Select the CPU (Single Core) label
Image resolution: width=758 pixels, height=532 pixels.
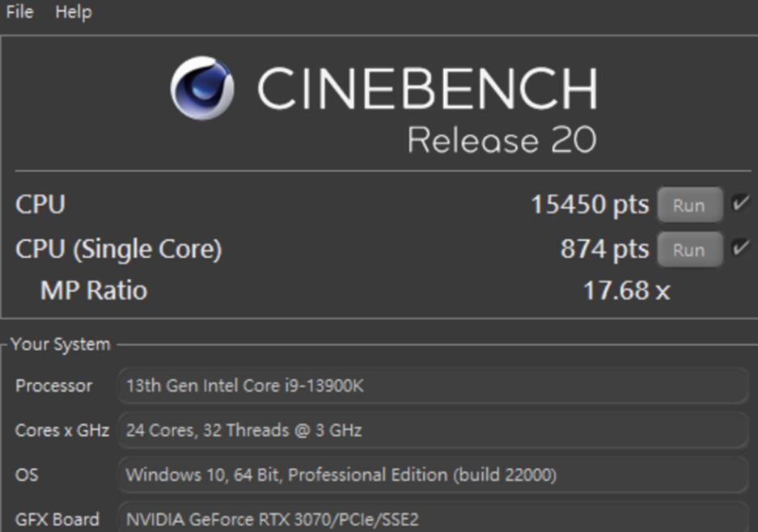tap(118, 249)
